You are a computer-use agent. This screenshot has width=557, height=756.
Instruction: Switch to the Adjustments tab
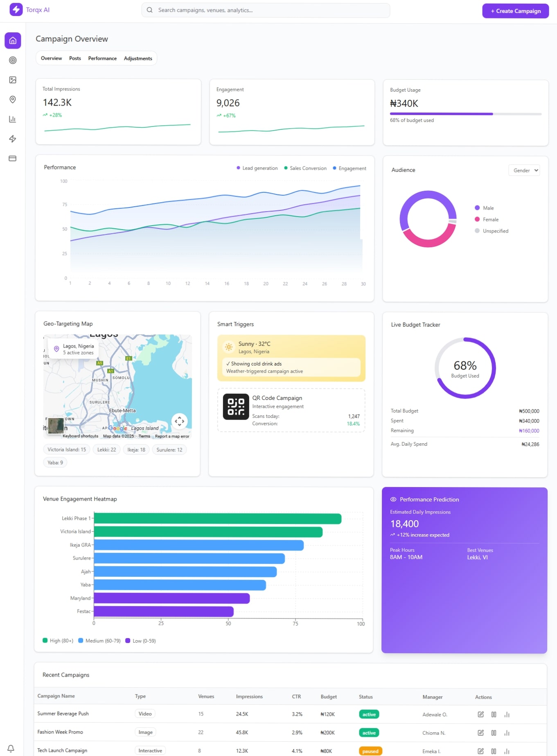[138, 59]
